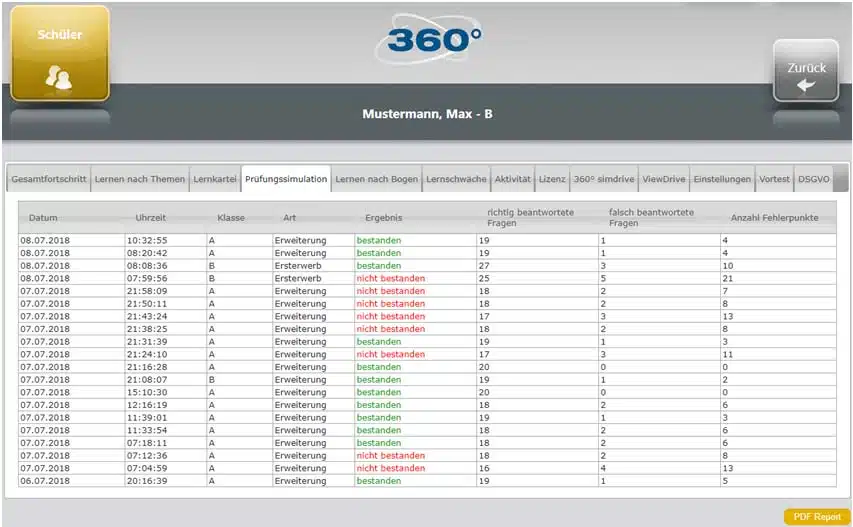Open the Gesamtfortschritt tab
Image resolution: width=853 pixels, height=527 pixels.
click(x=48, y=179)
